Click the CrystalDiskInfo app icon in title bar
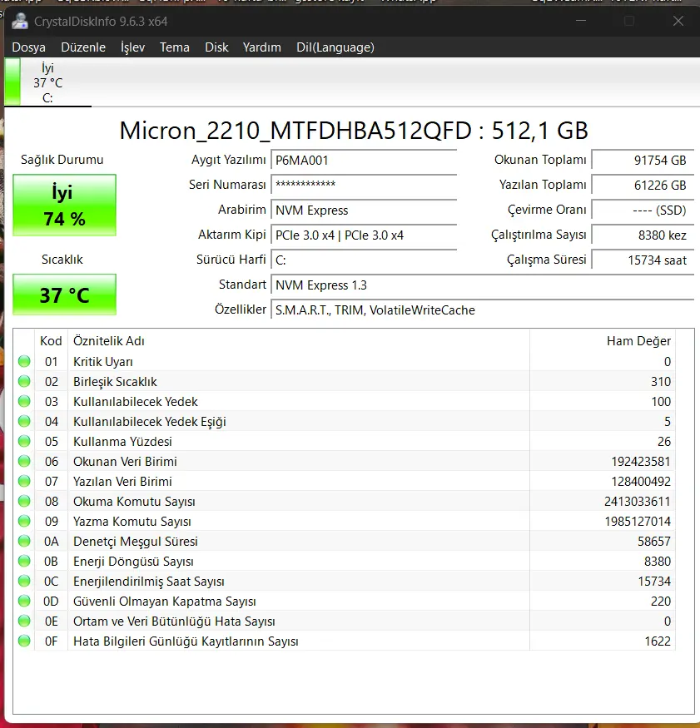 tap(19, 22)
